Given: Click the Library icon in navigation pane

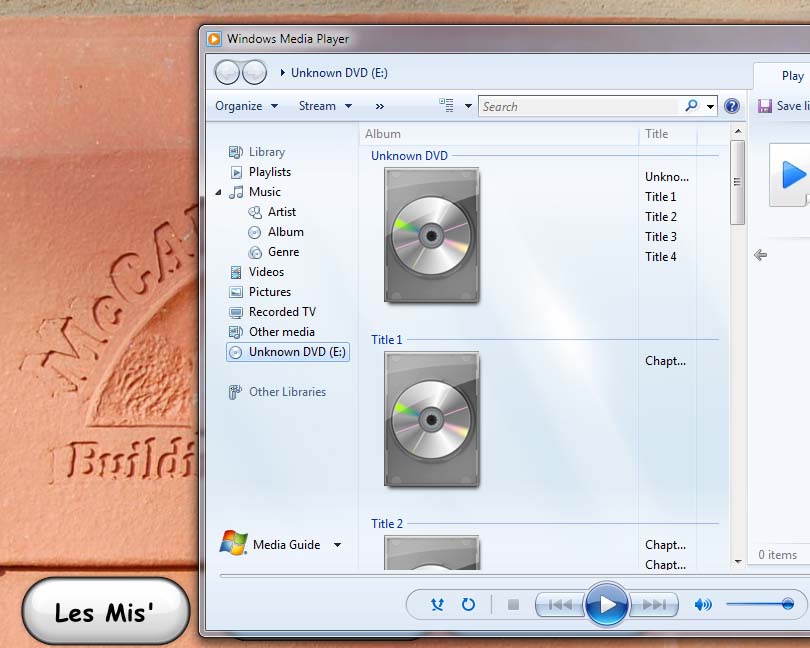Looking at the screenshot, I should [236, 152].
